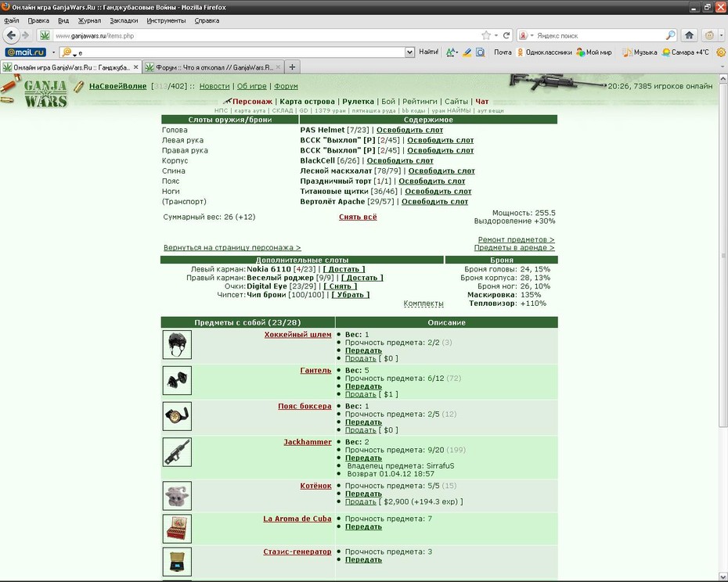Click the page search toolbar icon
The height and width of the screenshot is (582, 728).
click(481, 52)
